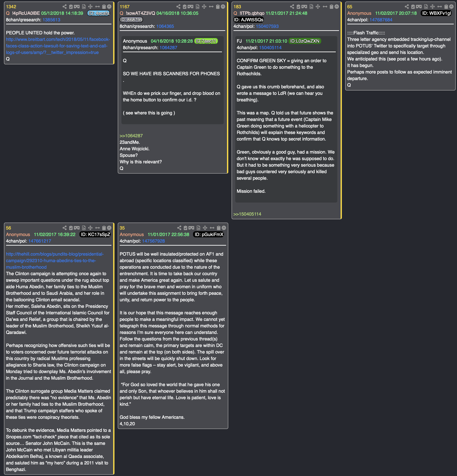
Task: Click the "!4pRcUA0lBE" tripcode text
Action: 26,13
